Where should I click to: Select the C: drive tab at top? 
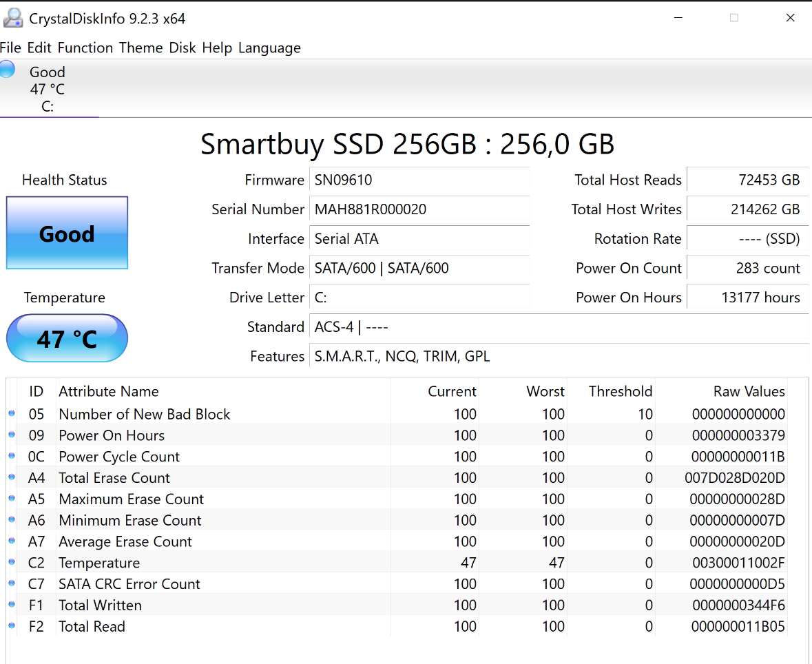(x=48, y=90)
